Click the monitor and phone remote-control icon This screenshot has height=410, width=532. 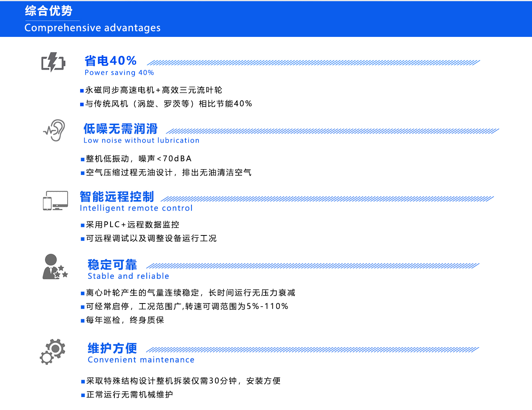55,200
